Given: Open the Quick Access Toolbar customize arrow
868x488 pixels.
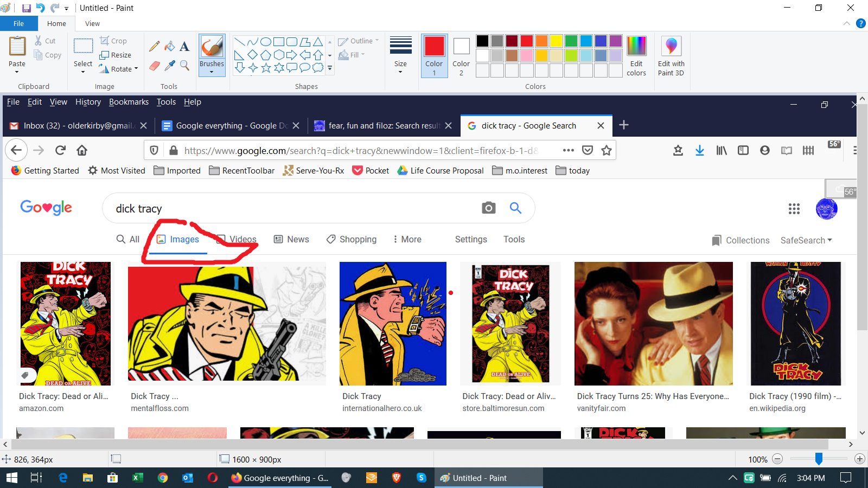Looking at the screenshot, I should pos(67,9).
